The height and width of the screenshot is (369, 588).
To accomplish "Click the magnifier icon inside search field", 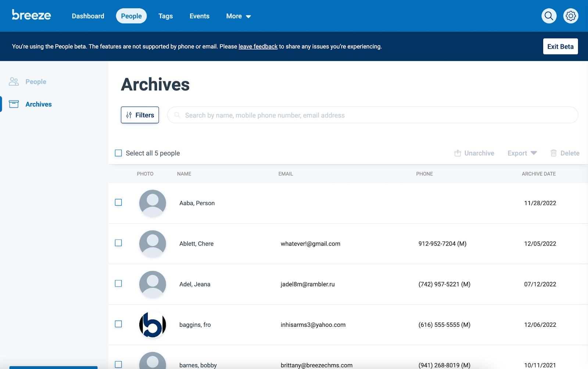I will click(177, 115).
